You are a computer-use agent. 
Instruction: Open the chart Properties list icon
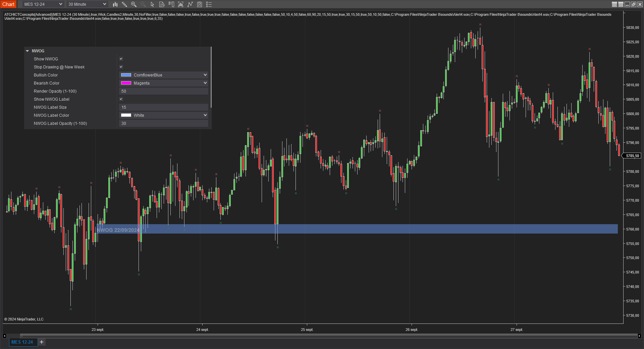pos(209,4)
